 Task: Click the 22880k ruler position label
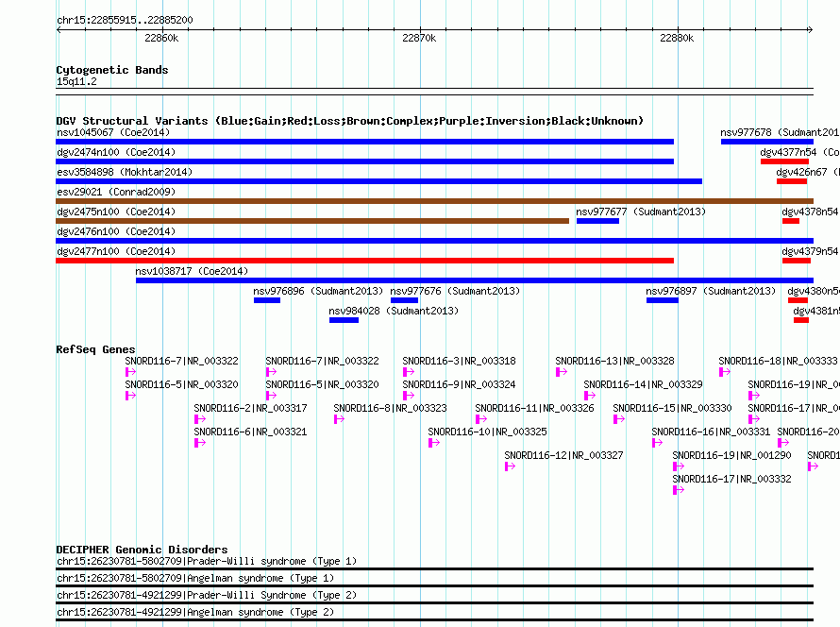coord(677,38)
